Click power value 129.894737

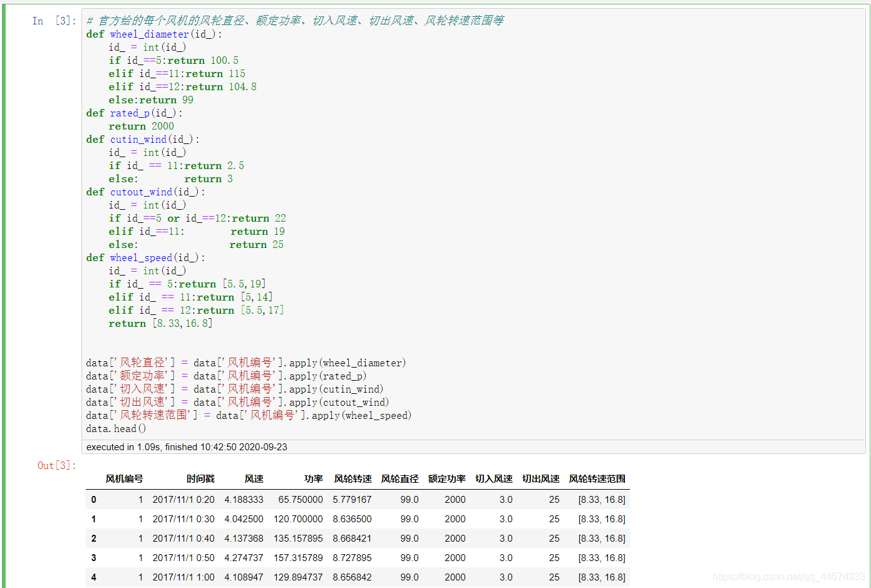298,577
